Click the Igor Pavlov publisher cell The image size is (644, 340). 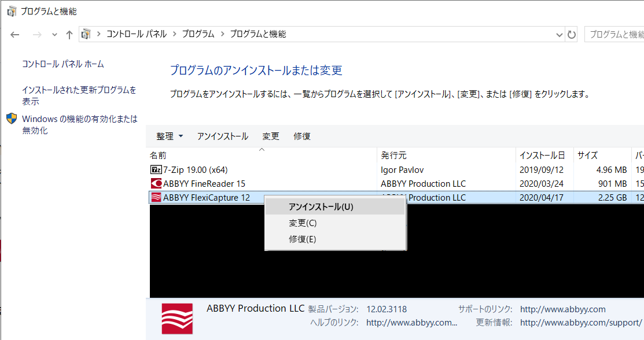402,169
